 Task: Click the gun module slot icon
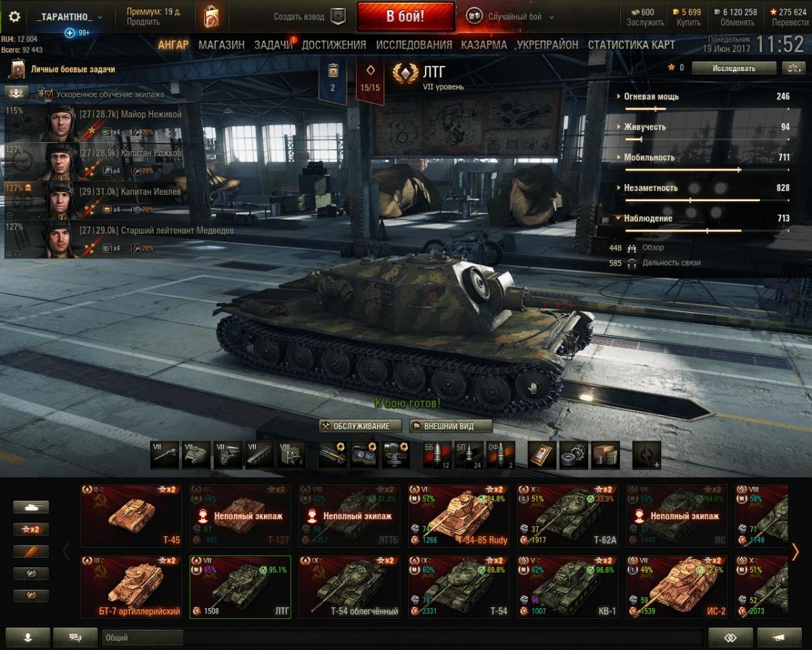[165, 455]
